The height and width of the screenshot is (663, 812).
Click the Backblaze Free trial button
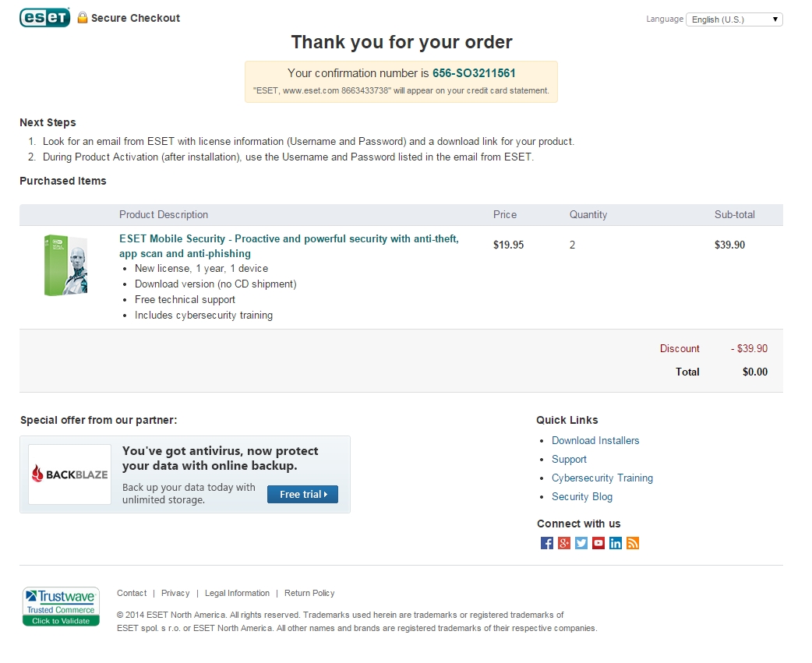click(303, 494)
